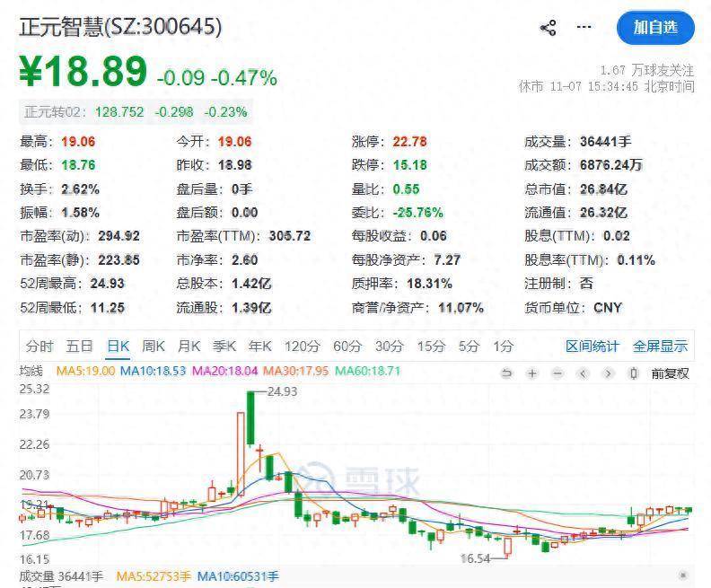Select the 年K chart period tab
The height and width of the screenshot is (588, 711).
[259, 347]
